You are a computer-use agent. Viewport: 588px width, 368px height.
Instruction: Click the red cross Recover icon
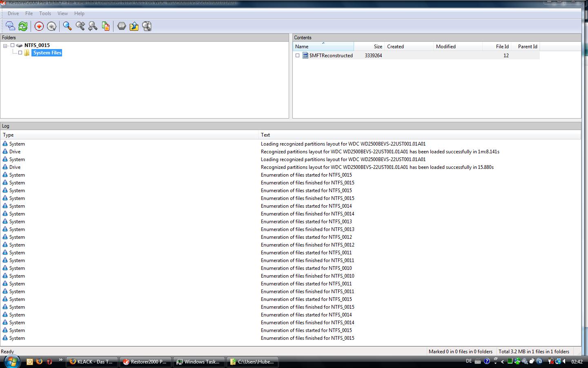[x=39, y=26]
